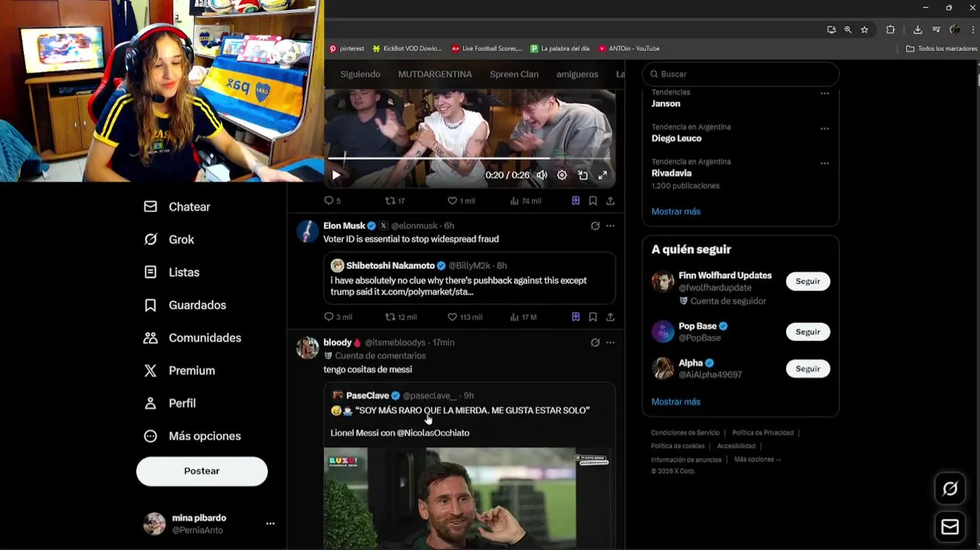Go to Guardados bookmarks page

[185, 306]
